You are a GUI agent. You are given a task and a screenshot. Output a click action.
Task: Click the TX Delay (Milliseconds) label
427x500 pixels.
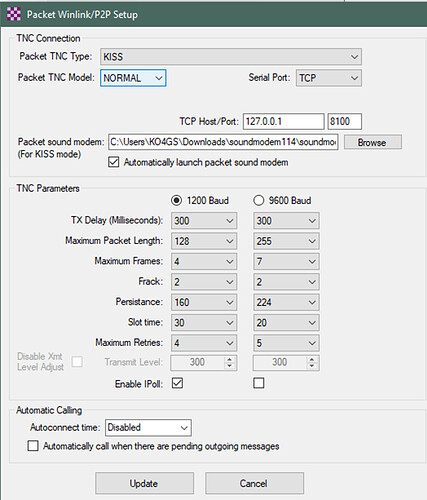click(117, 220)
